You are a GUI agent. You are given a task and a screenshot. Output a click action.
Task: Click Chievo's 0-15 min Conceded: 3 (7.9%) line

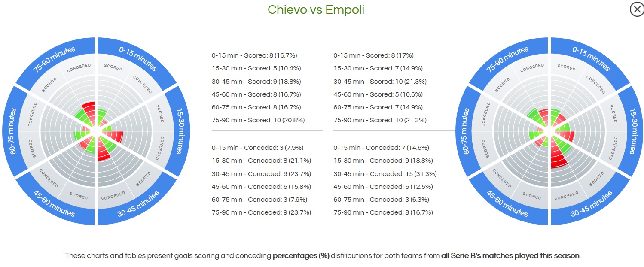point(257,148)
